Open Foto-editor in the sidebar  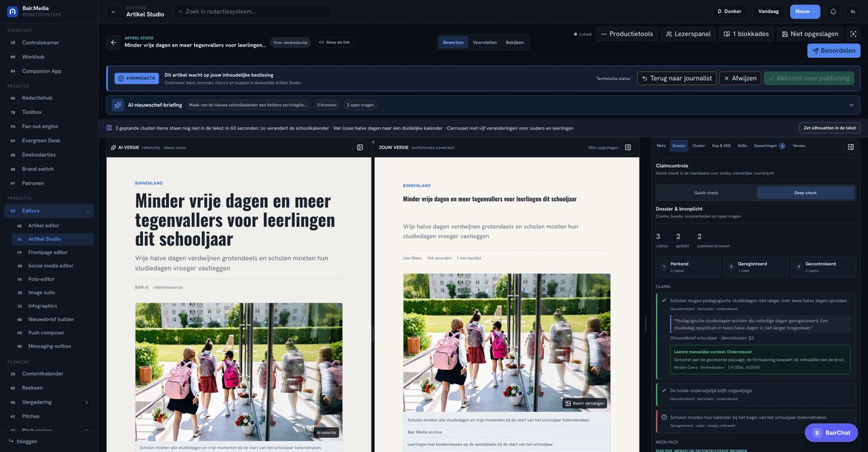(x=53, y=279)
